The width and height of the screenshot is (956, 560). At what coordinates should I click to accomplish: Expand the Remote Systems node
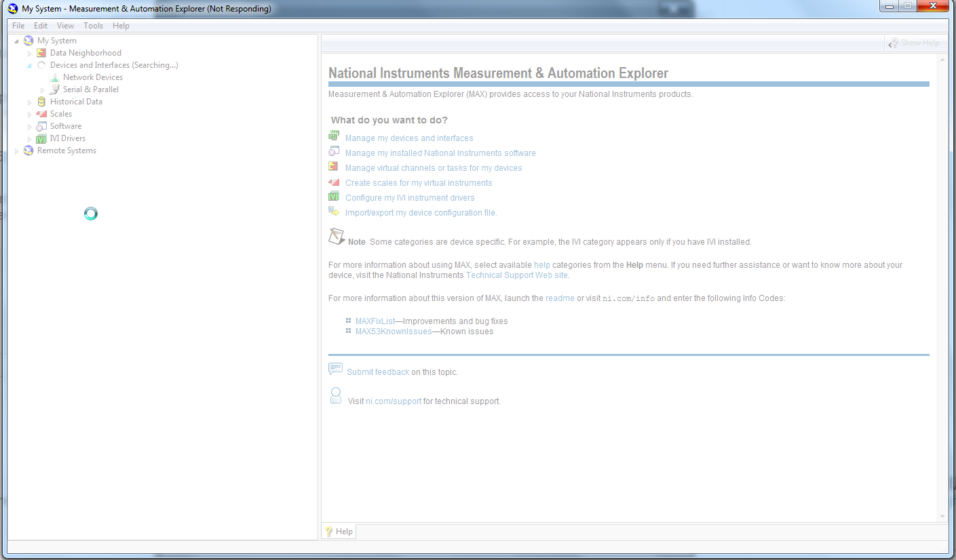click(16, 151)
